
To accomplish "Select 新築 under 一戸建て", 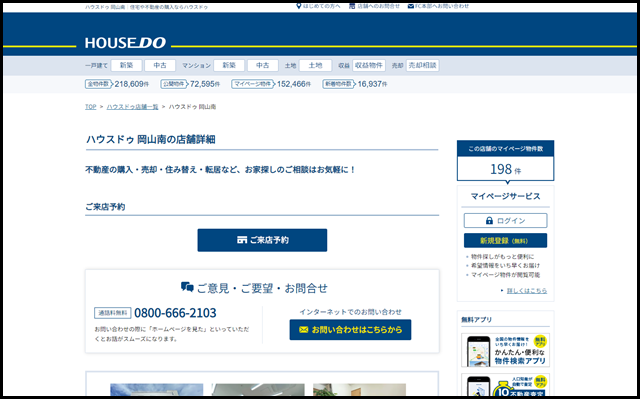I will (x=127, y=65).
